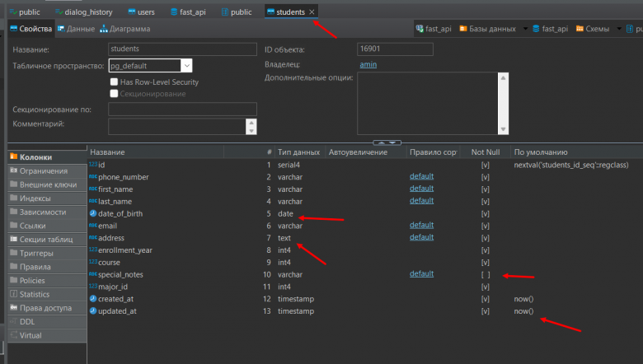Open Ограничения section
Screen dimensions: 643x364
(x=47, y=171)
